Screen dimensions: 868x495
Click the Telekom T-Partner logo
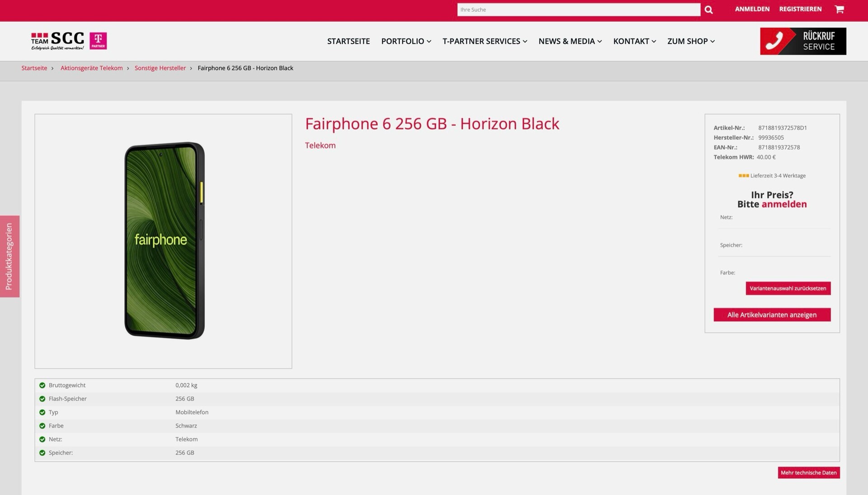pyautogui.click(x=98, y=41)
